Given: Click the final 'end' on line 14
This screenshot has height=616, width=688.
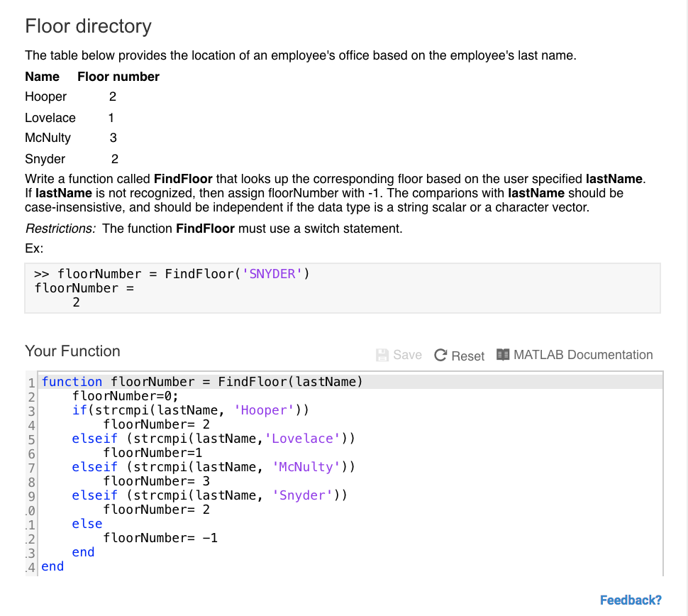Looking at the screenshot, I should click(x=52, y=566).
